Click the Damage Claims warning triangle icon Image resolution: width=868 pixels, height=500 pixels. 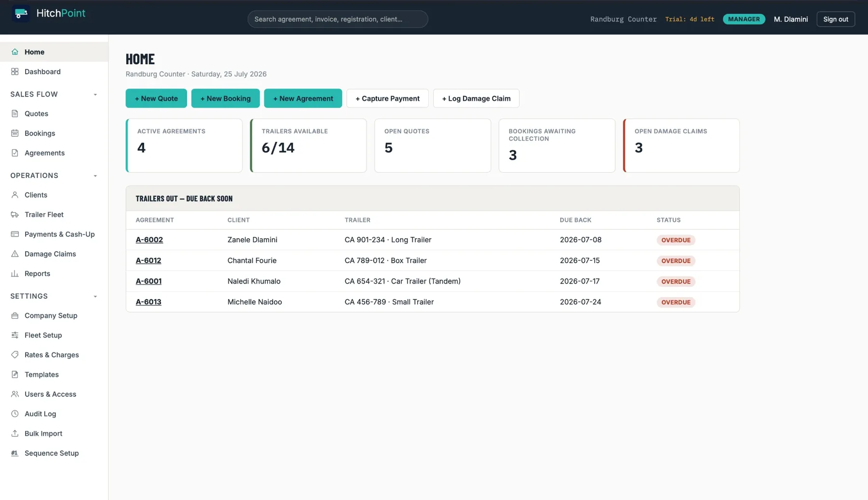coord(15,254)
